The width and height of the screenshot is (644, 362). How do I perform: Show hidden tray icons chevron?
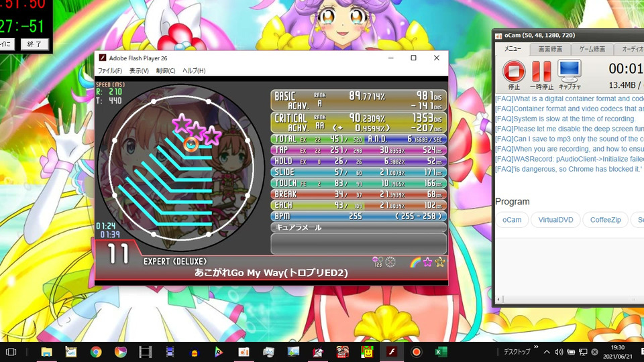coord(547,352)
